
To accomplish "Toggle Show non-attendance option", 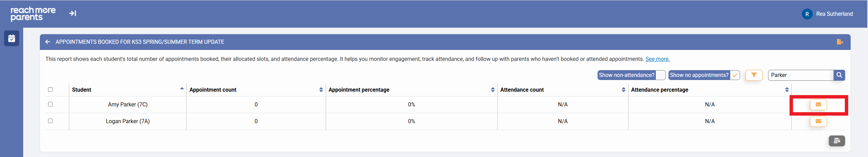I will 661,75.
